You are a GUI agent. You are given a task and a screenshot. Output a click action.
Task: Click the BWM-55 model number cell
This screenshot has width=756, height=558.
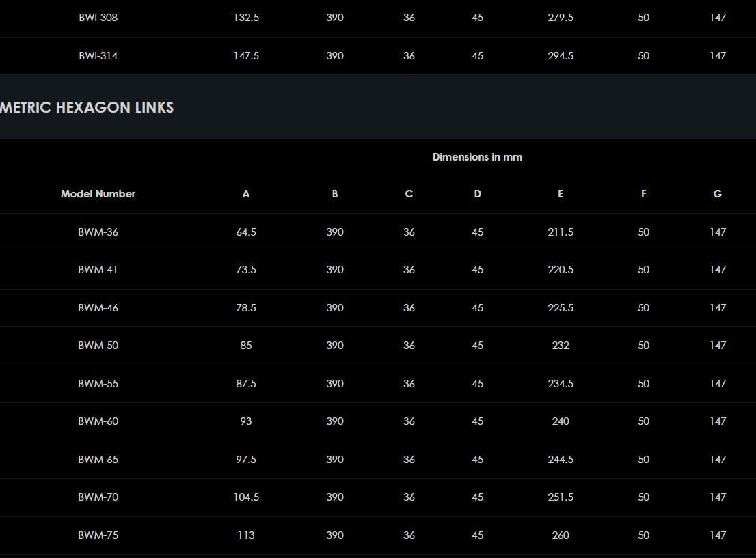pos(98,384)
